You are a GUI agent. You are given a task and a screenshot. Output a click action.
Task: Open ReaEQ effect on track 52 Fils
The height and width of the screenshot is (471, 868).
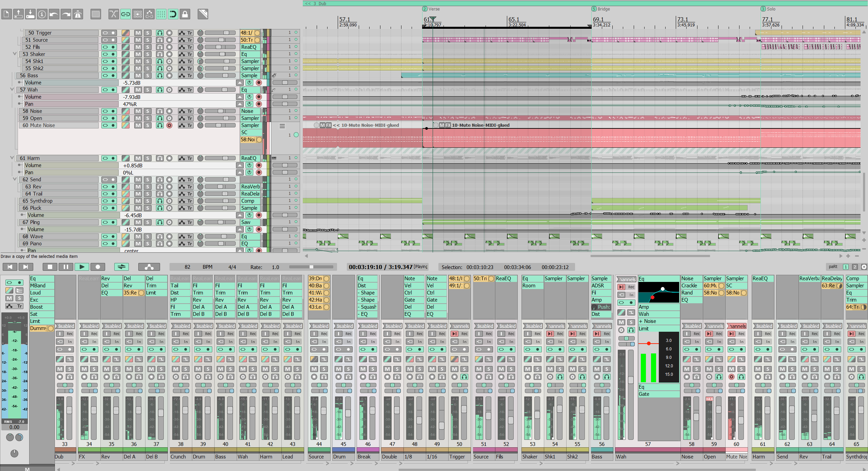tap(250, 47)
